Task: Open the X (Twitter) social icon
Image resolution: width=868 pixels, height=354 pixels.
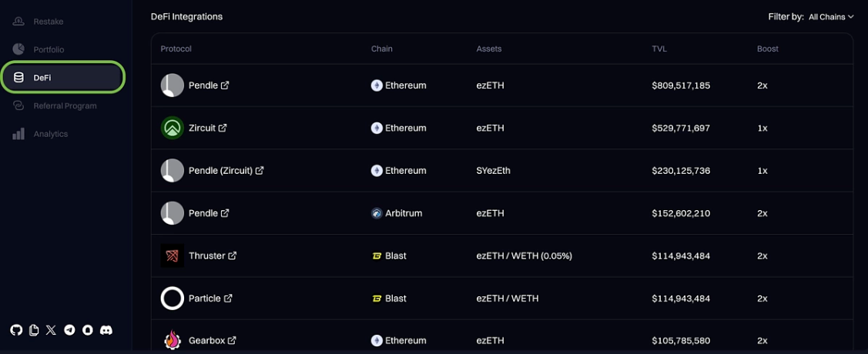Action: click(x=51, y=330)
